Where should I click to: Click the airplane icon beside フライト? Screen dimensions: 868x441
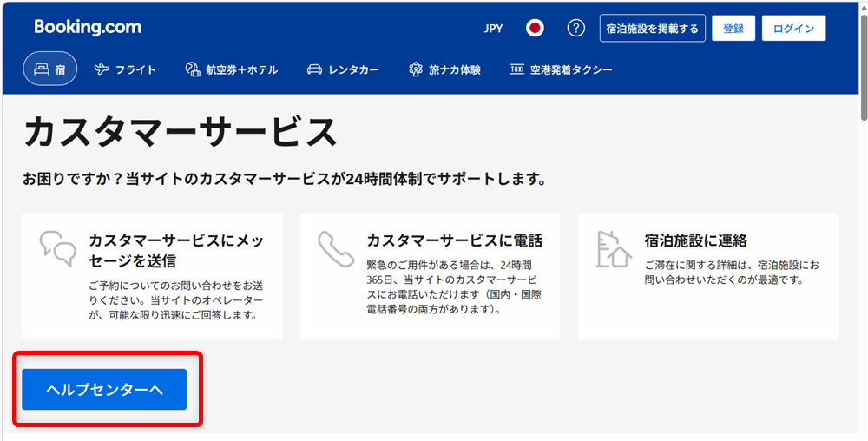point(102,69)
